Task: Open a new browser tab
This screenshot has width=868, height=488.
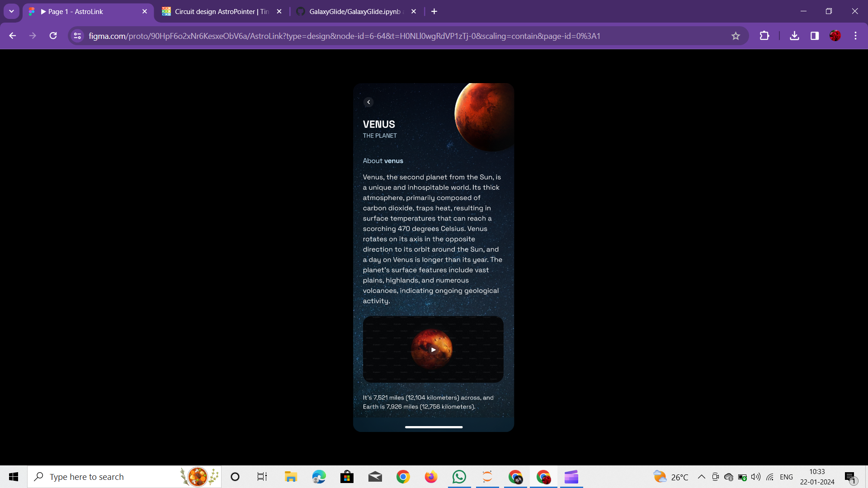Action: pos(434,12)
